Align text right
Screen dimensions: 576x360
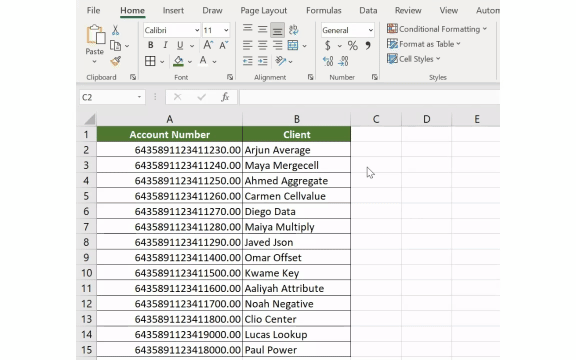277,45
